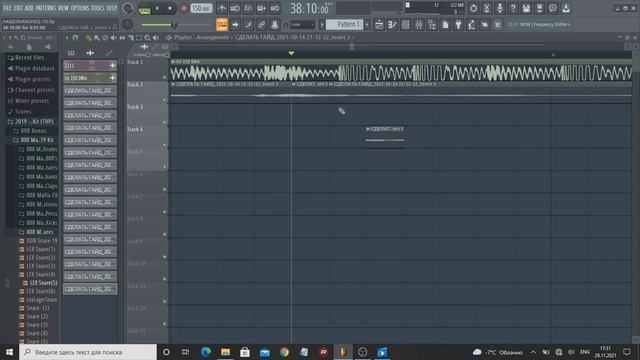The image size is (640, 360).
Task: Select the playlist zoom magnifier tool
Action: [x=147, y=38]
